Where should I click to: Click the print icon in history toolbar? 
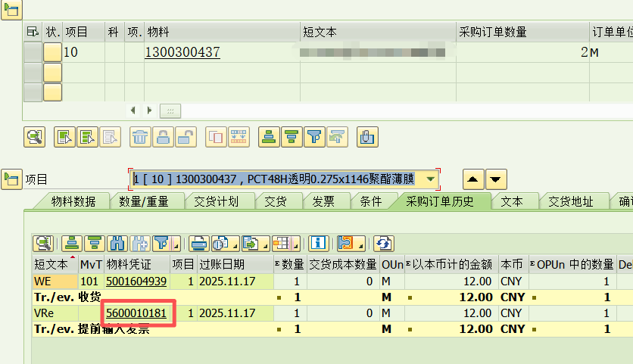(x=199, y=244)
